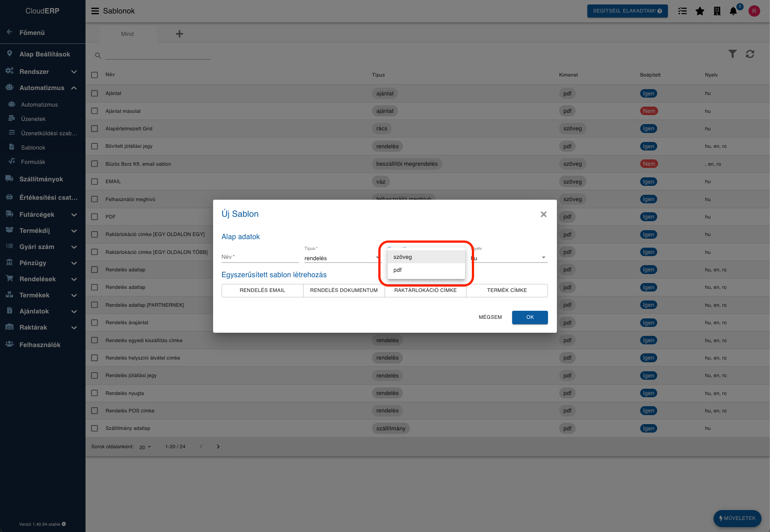Close the Új Sablon dialog
The image size is (770, 532).
(543, 215)
